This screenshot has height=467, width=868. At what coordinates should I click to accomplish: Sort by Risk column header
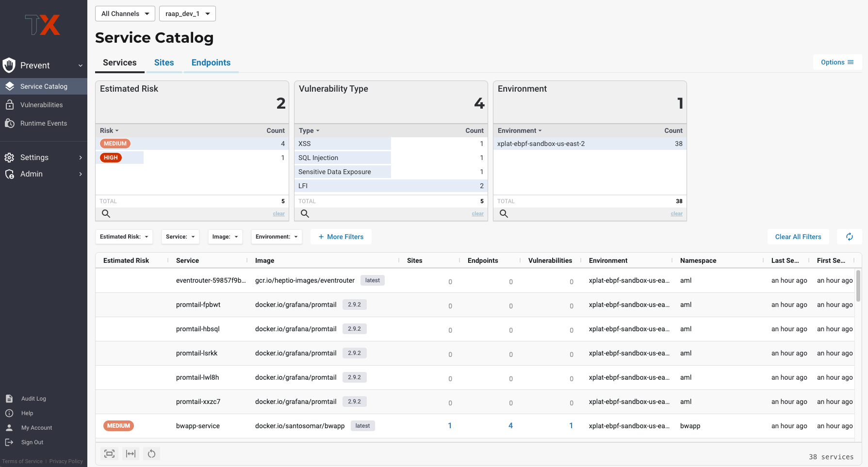[109, 130]
